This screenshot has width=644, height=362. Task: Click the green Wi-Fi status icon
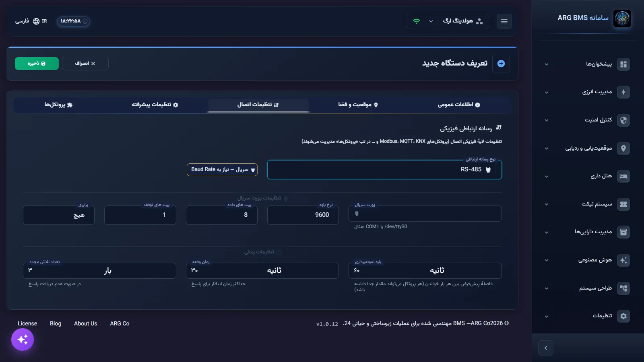click(x=417, y=21)
